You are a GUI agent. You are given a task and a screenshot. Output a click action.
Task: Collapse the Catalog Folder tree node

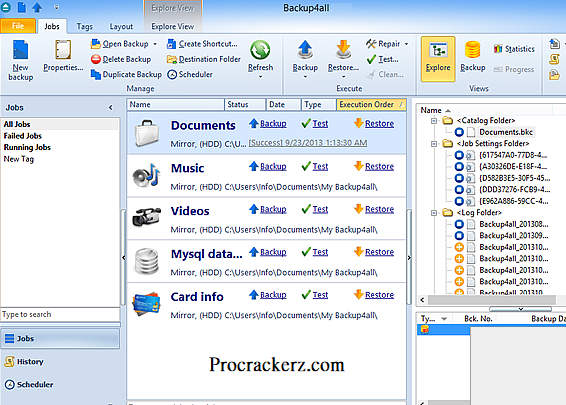coord(434,121)
